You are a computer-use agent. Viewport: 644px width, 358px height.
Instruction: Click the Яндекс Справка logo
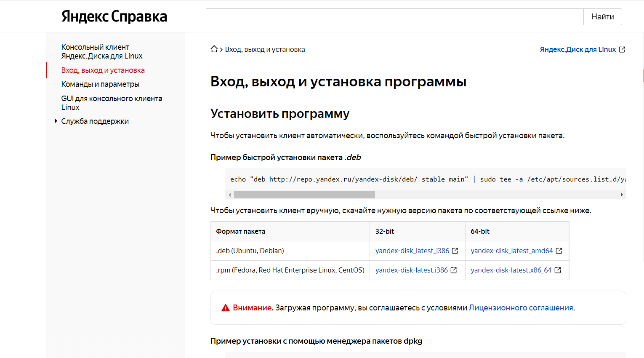pyautogui.click(x=114, y=16)
